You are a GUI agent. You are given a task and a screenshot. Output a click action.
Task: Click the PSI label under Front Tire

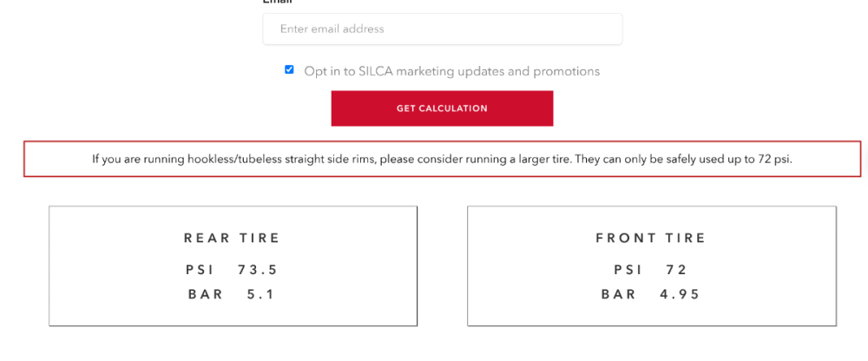628,270
